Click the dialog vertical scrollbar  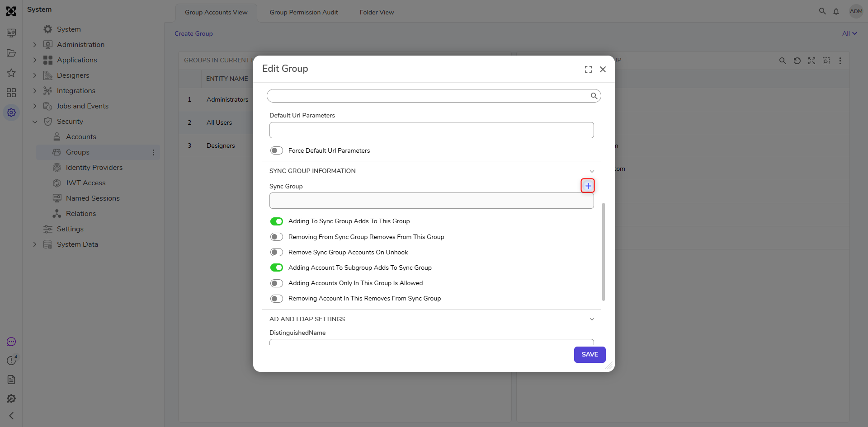pos(604,252)
